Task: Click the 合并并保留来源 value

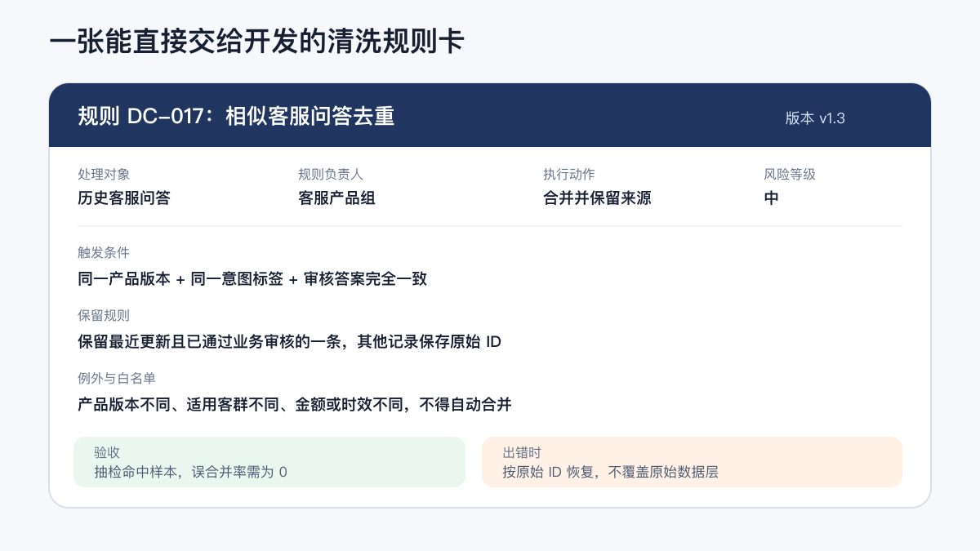Action: [597, 198]
